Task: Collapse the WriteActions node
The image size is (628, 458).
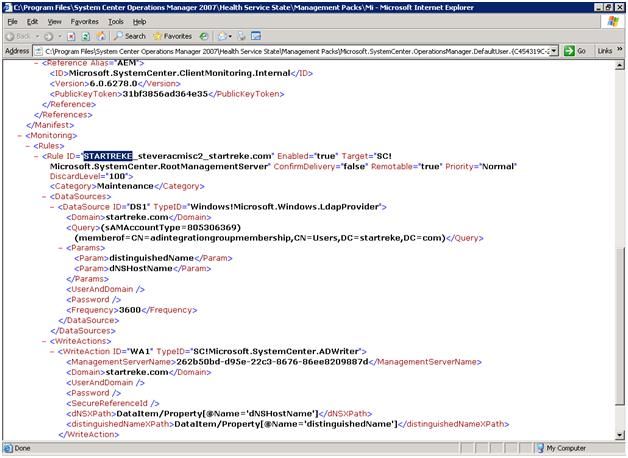Action: pyautogui.click(x=44, y=341)
